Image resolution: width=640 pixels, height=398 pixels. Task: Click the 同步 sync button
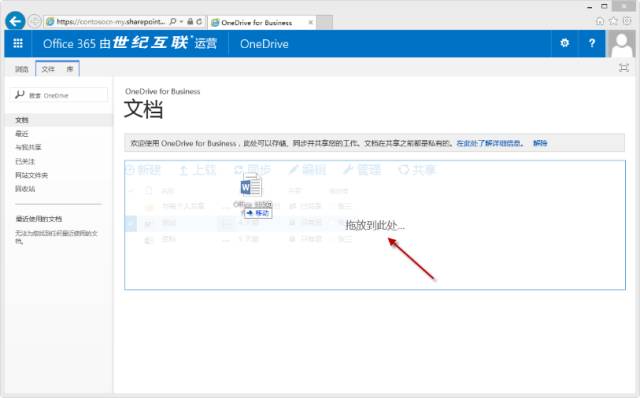(252, 170)
